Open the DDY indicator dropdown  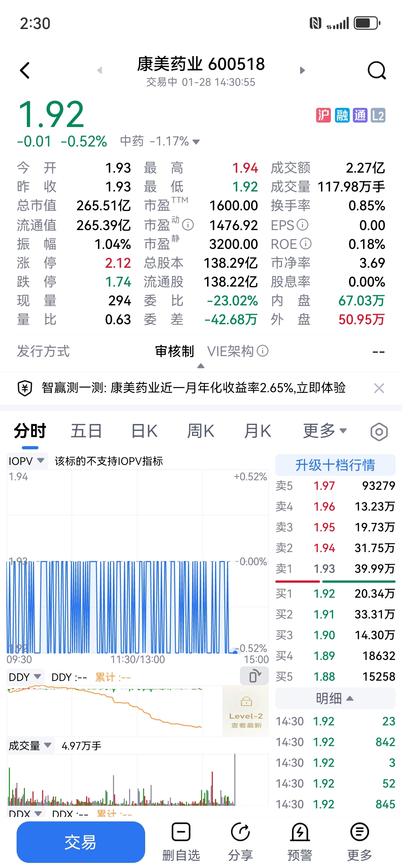(25, 677)
